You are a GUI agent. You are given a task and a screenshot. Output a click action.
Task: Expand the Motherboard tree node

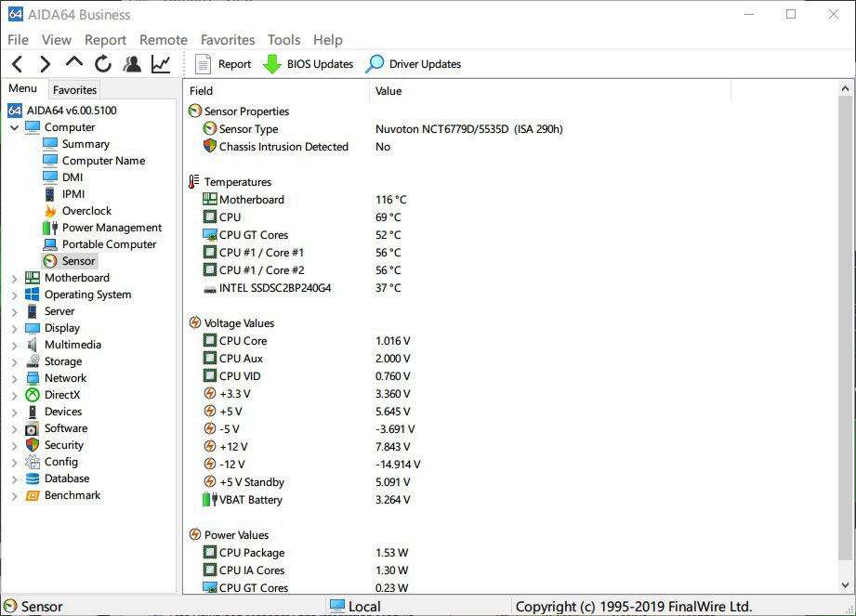14,278
